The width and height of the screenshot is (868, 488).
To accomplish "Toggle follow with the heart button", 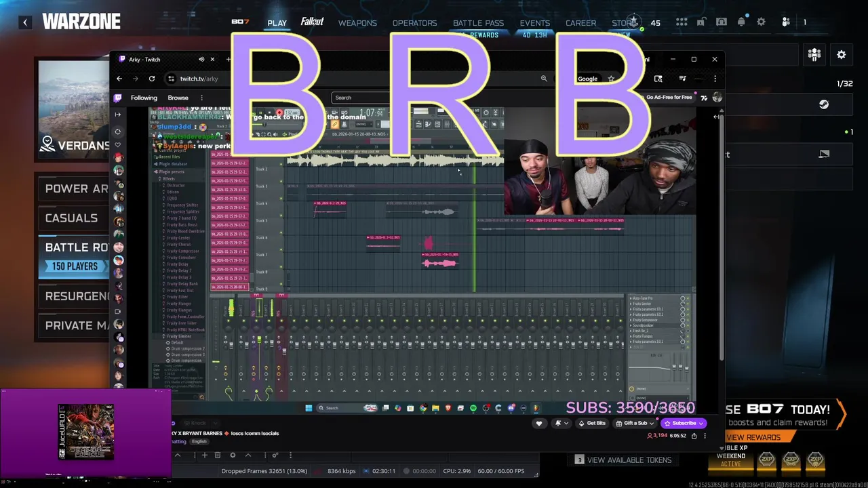I will (x=539, y=423).
